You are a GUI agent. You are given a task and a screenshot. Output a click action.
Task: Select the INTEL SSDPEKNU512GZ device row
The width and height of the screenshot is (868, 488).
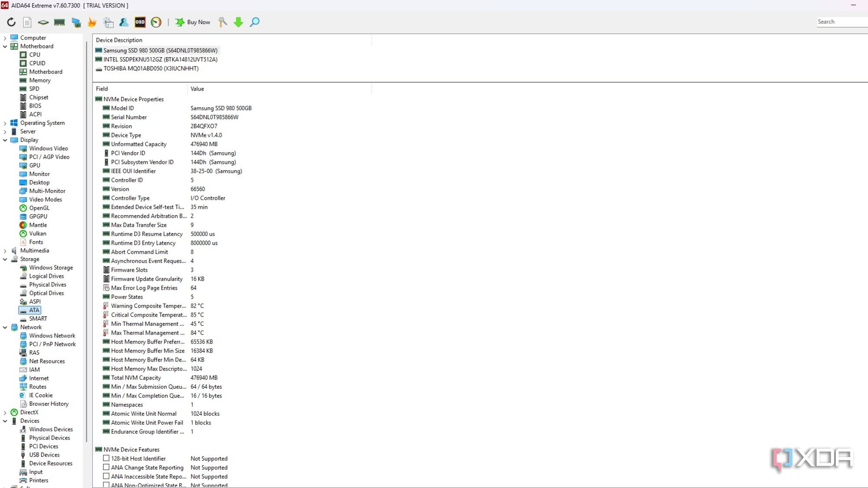coord(156,59)
